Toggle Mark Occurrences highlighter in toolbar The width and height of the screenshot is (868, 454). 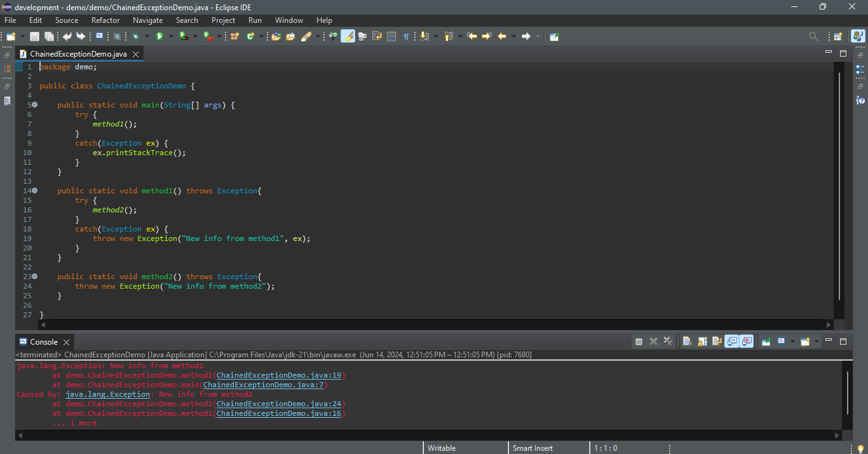point(348,36)
